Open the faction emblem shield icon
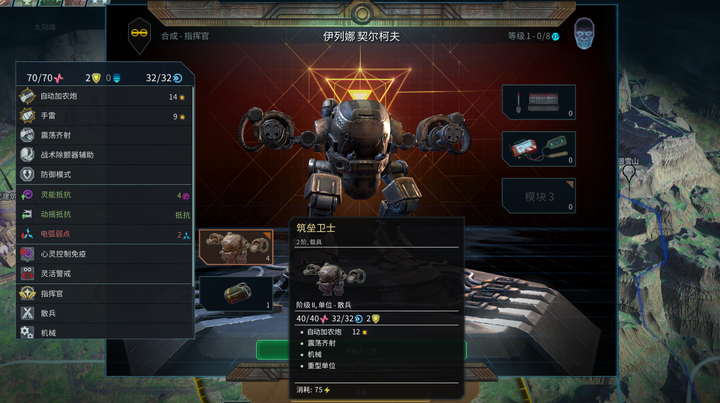Screen dimensions: 720x403 pyautogui.click(x=140, y=35)
